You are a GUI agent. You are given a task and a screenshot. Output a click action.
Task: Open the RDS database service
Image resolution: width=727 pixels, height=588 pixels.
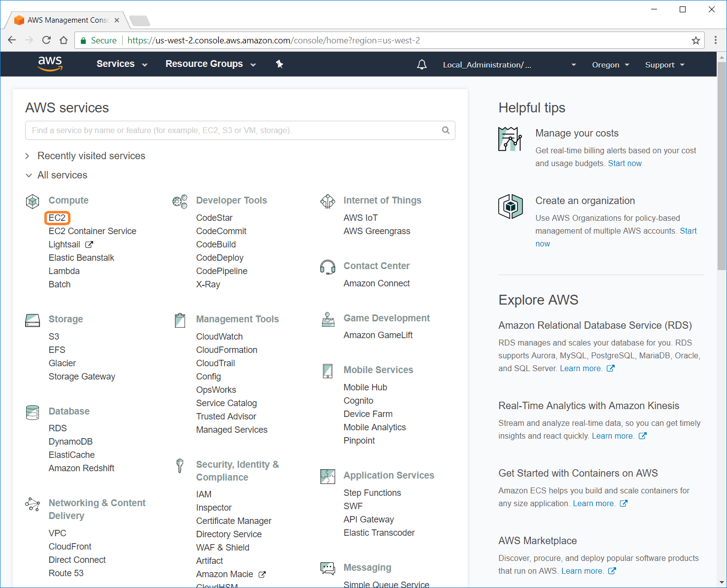tap(58, 428)
